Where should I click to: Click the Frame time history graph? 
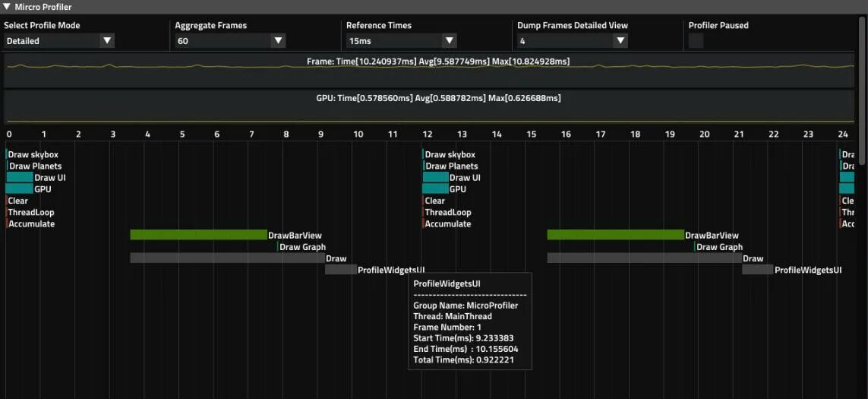coord(429,71)
